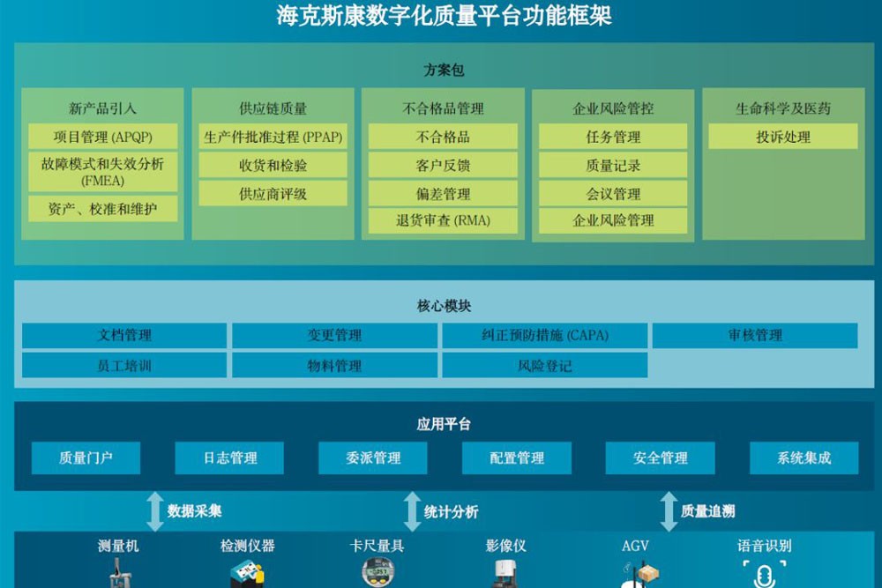Select the 会议管理 box
Screen dimensions: 882x588
[x=613, y=193]
